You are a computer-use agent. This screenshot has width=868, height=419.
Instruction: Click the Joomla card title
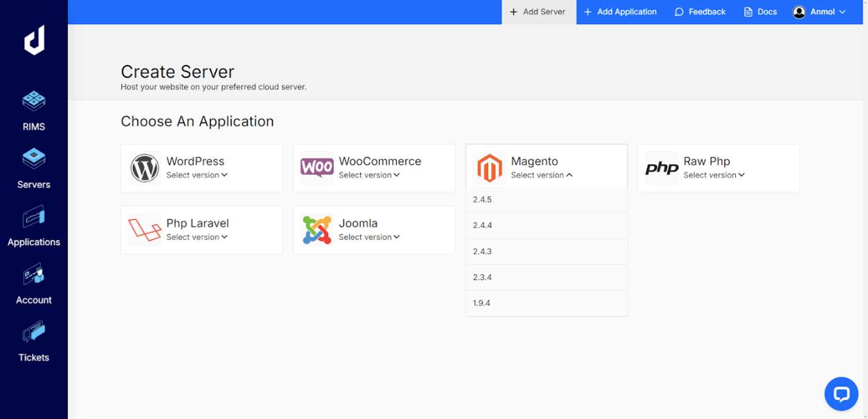coord(358,223)
